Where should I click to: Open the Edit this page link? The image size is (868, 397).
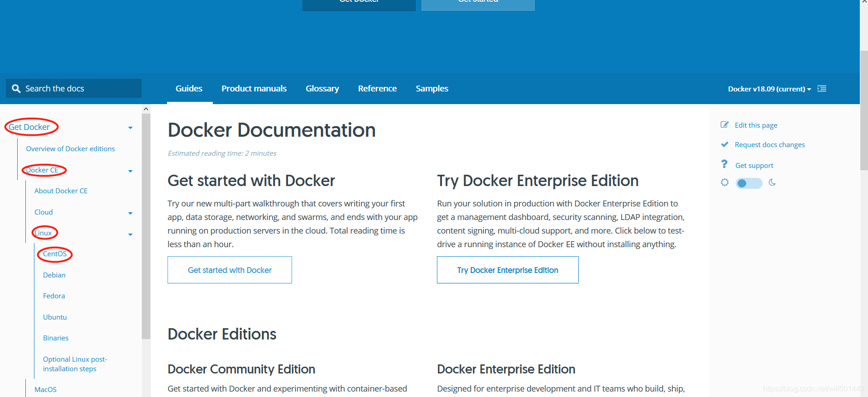pyautogui.click(x=756, y=125)
